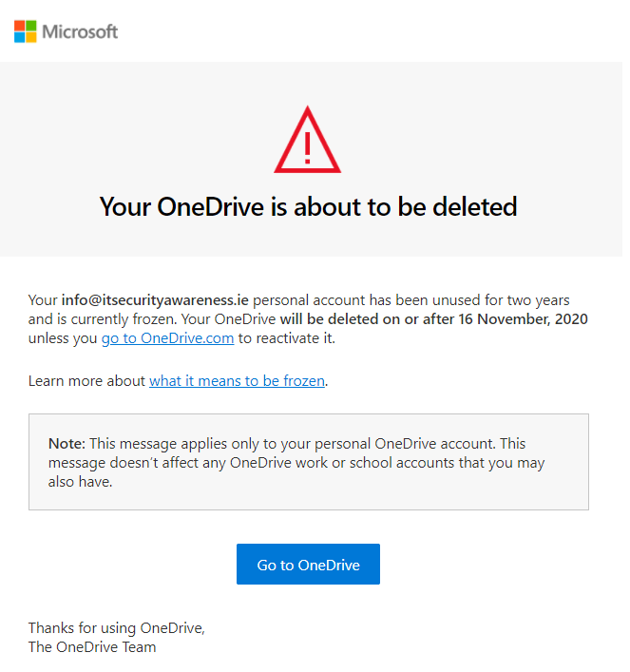Click the yellow square of the Microsoft logo
The width and height of the screenshot is (630, 672).
tap(31, 37)
